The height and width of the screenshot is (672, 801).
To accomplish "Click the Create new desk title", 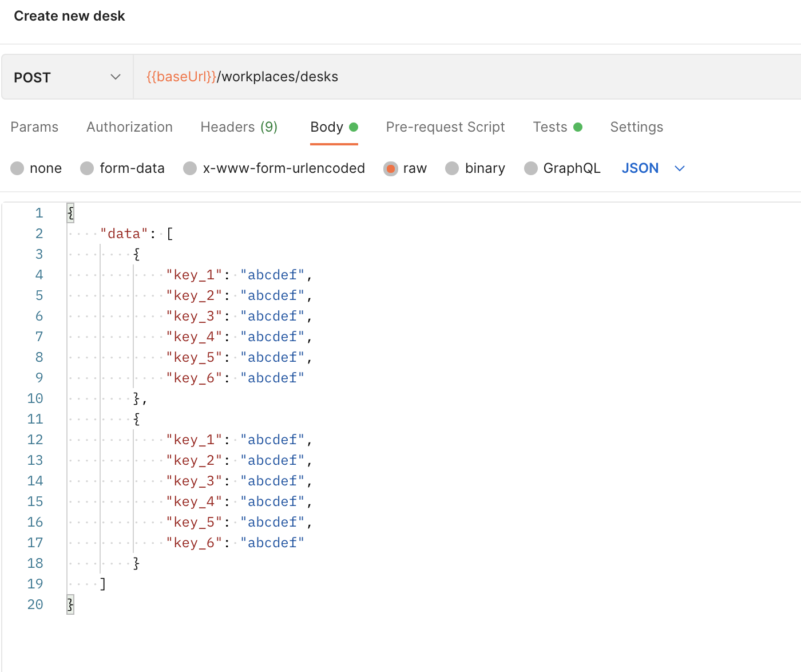I will tap(69, 16).
